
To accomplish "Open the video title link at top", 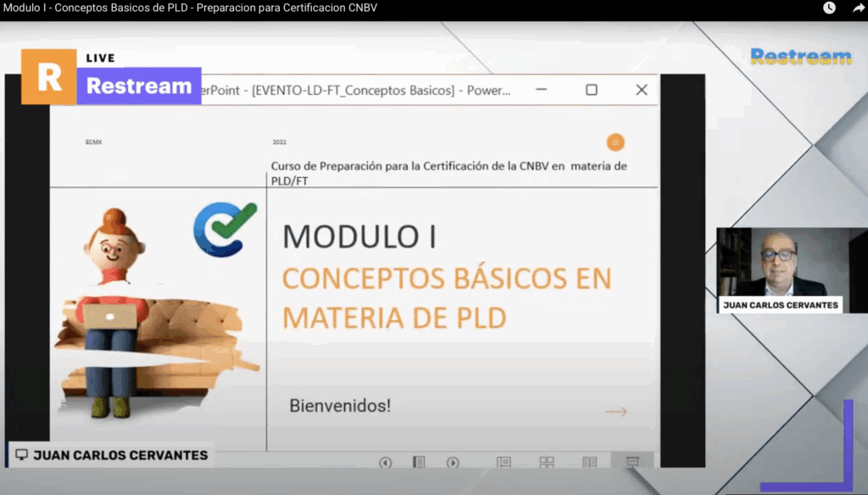I will [191, 8].
